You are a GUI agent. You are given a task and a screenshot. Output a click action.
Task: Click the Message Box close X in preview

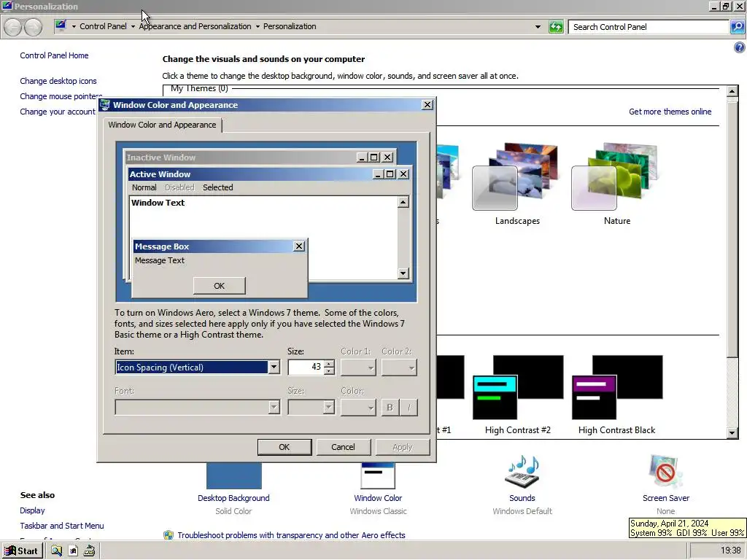pyautogui.click(x=298, y=246)
